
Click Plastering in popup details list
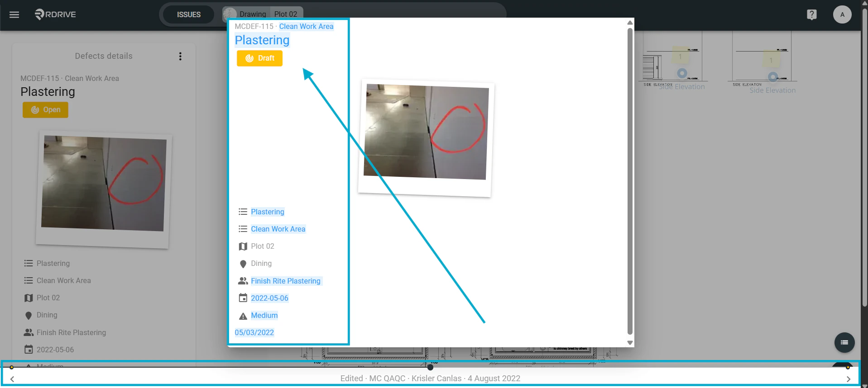tap(268, 212)
